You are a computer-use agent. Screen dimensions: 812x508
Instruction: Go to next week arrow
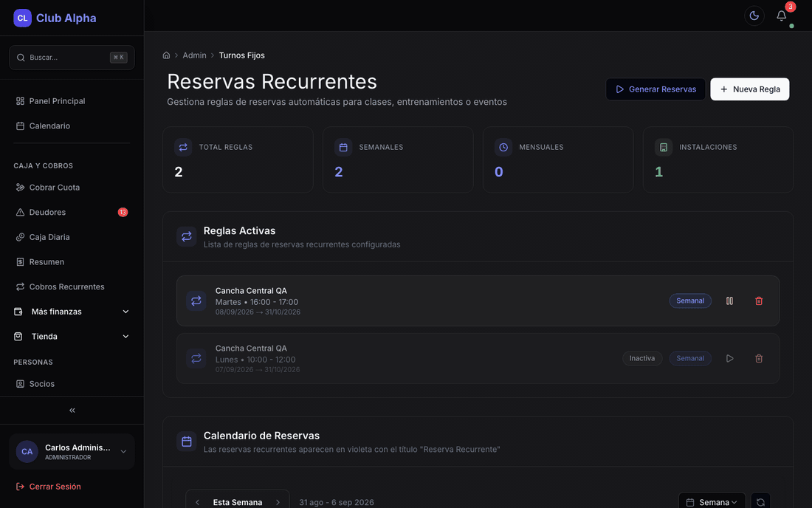[x=278, y=502]
